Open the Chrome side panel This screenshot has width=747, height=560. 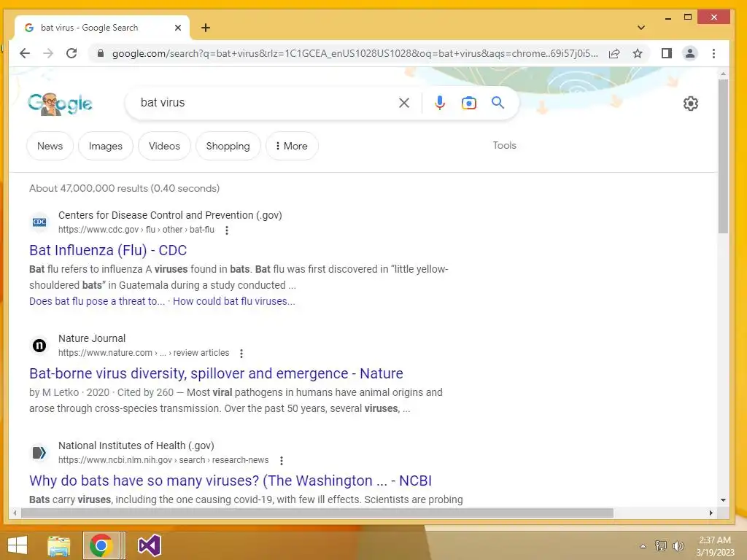click(667, 53)
